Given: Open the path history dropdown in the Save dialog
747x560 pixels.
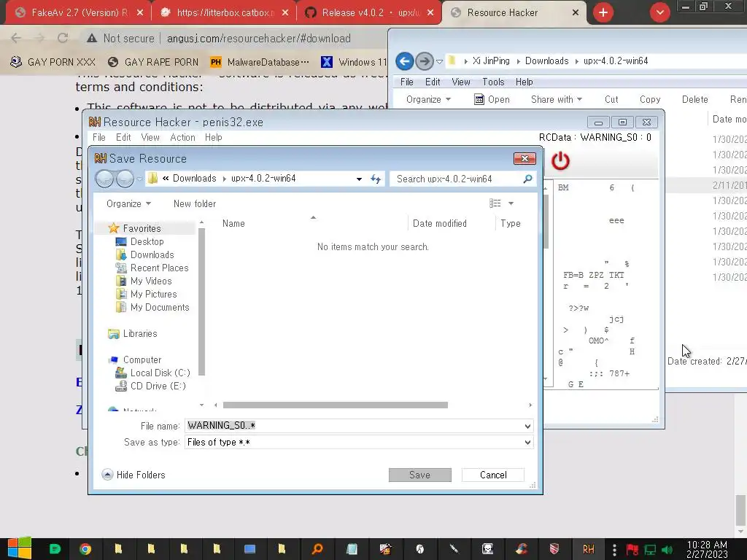Looking at the screenshot, I should pos(359,179).
